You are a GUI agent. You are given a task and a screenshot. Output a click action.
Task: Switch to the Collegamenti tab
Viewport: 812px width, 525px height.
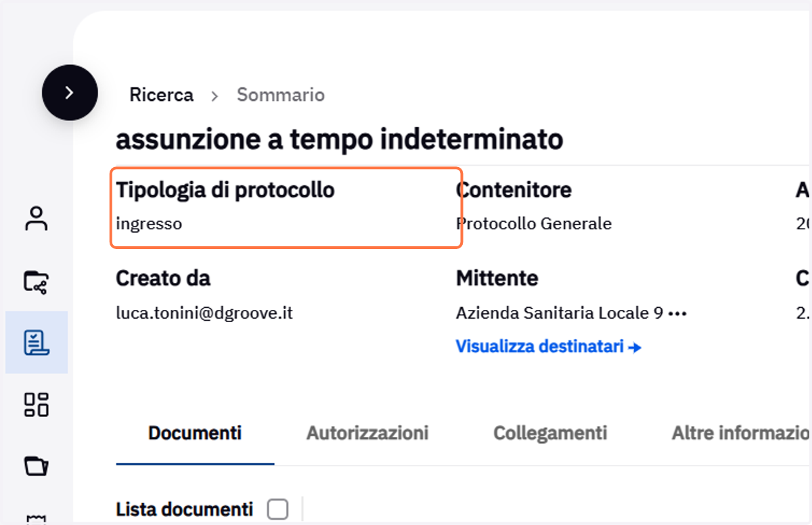point(550,433)
